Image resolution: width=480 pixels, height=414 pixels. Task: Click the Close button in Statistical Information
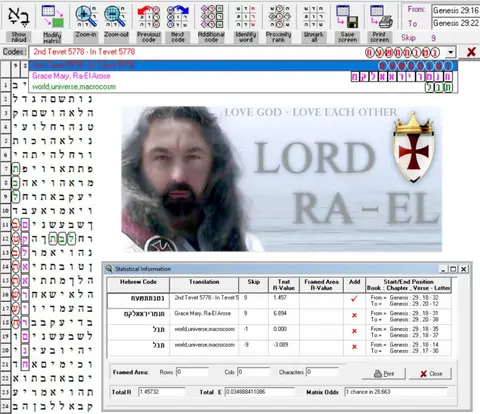pyautogui.click(x=430, y=374)
